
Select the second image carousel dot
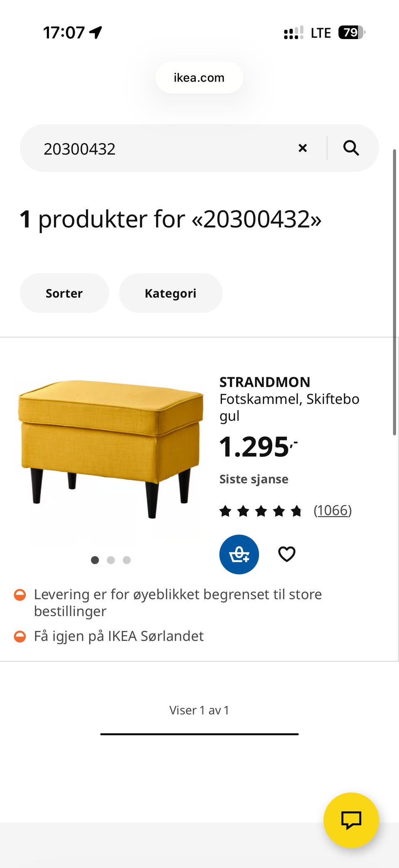point(111,560)
